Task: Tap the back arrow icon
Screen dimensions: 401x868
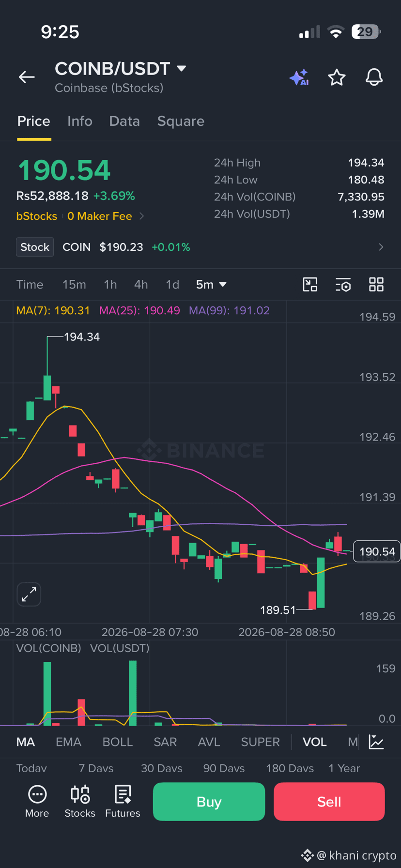Action: pos(27,77)
